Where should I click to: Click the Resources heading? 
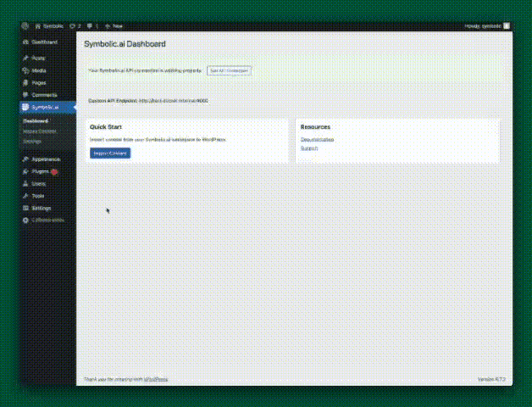pos(315,127)
